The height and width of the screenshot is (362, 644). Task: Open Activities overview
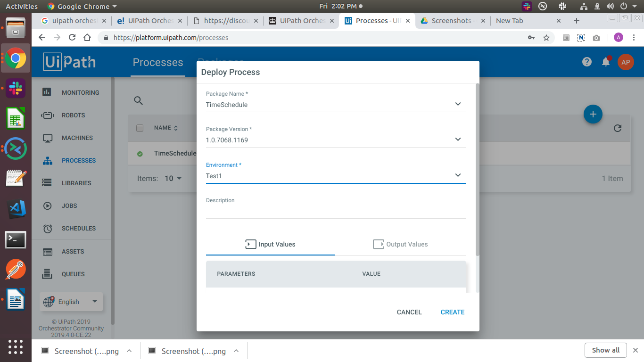pyautogui.click(x=22, y=6)
